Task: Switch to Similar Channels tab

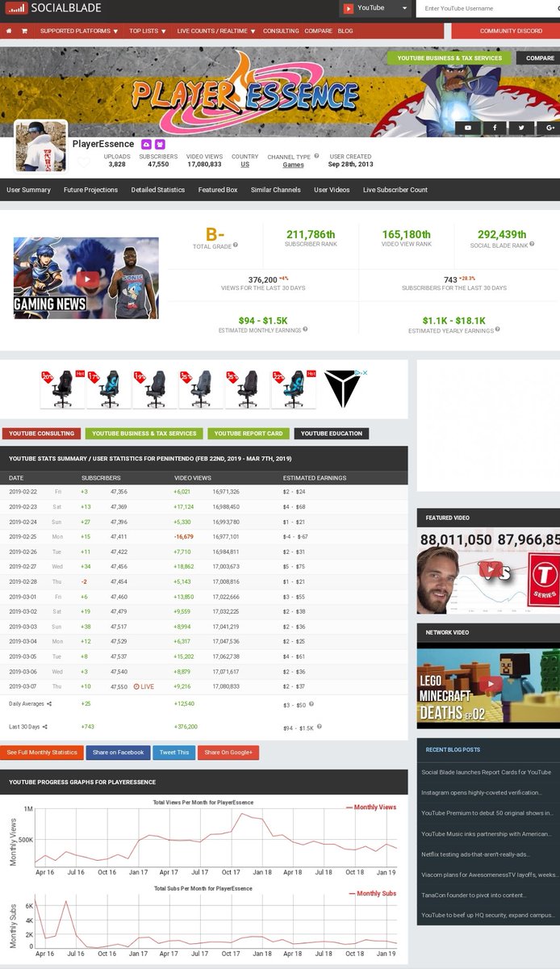Action: pos(276,190)
